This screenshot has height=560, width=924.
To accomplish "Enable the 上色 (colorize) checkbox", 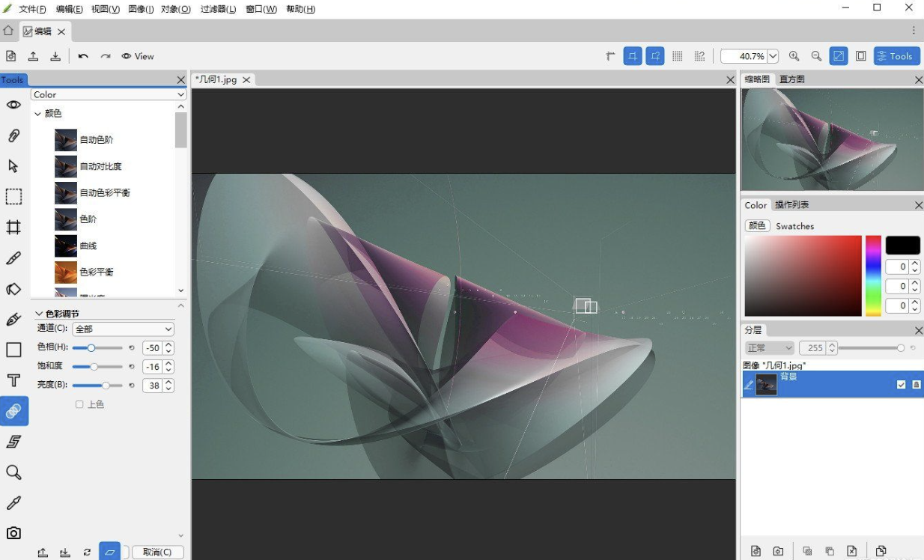I will 79,404.
